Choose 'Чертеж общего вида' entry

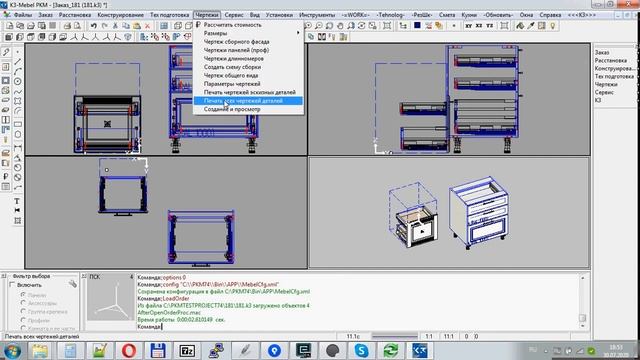[x=248, y=76]
